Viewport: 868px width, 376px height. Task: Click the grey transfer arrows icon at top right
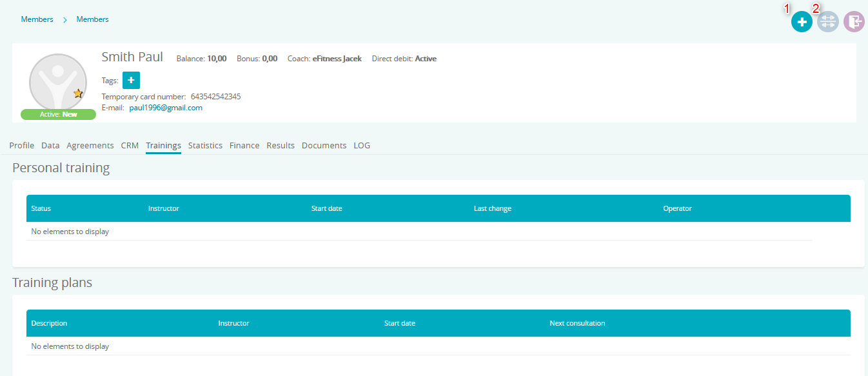pos(828,22)
